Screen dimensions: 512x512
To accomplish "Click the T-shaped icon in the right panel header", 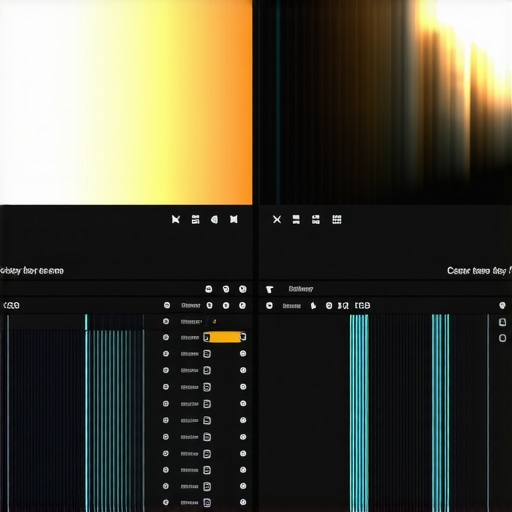I will (x=270, y=289).
